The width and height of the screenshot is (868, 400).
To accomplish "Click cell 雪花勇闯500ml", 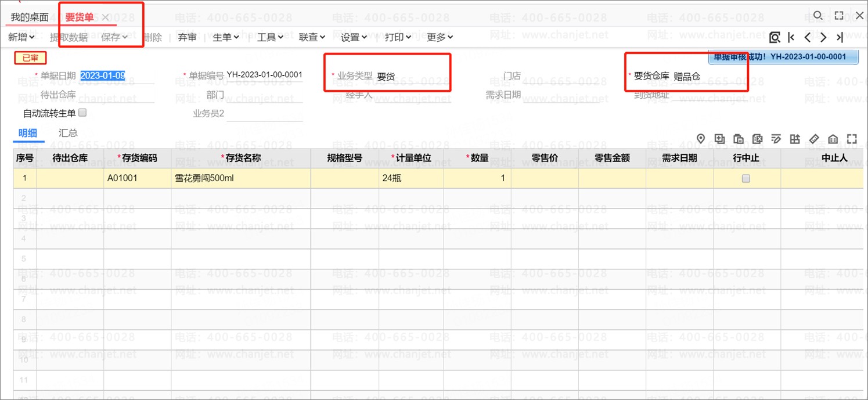I will (x=241, y=178).
